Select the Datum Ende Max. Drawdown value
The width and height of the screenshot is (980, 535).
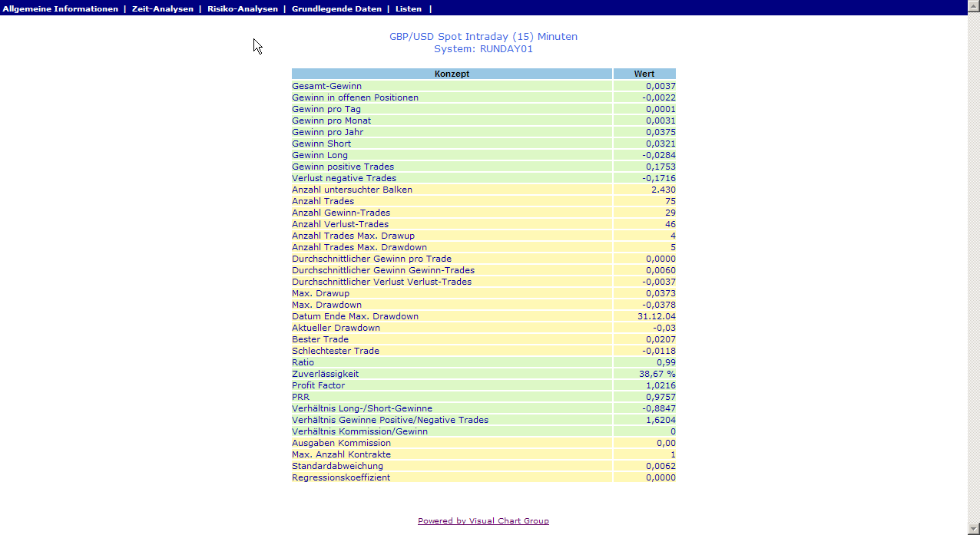(x=657, y=316)
